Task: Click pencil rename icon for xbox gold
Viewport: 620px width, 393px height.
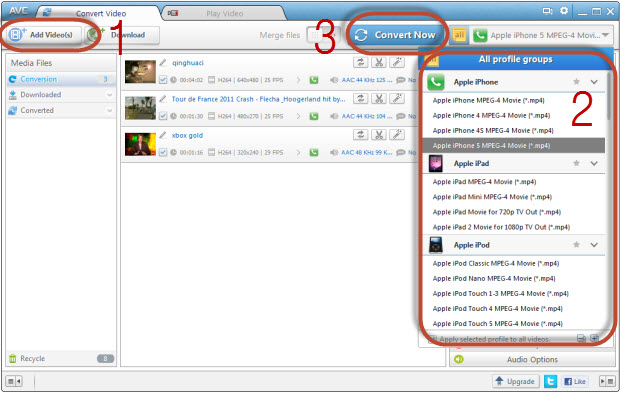Action: pyautogui.click(x=163, y=135)
